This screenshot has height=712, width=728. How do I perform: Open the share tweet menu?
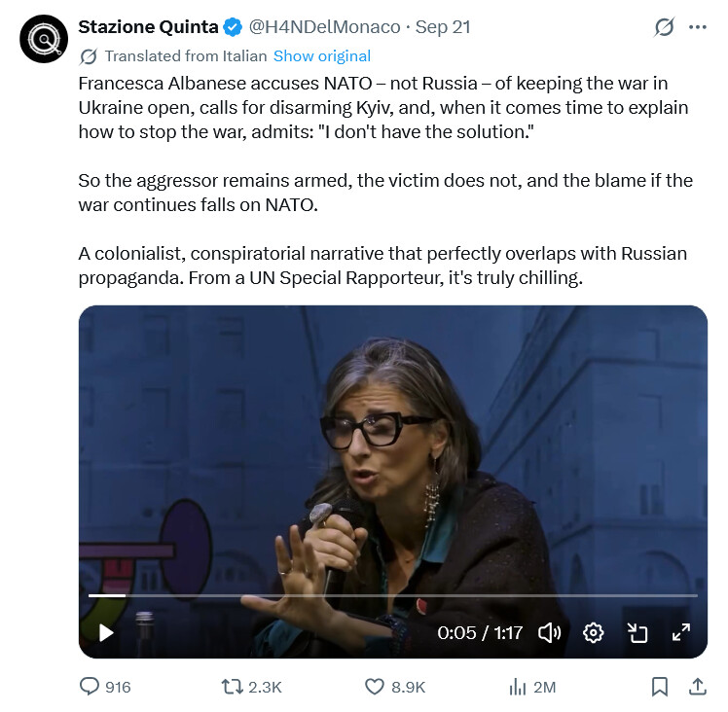698,687
